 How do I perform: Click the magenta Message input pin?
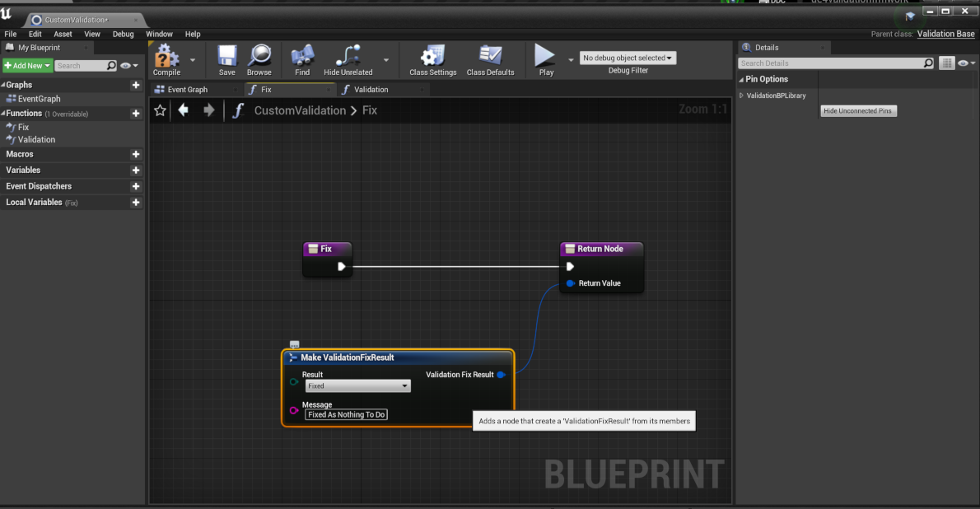point(294,410)
